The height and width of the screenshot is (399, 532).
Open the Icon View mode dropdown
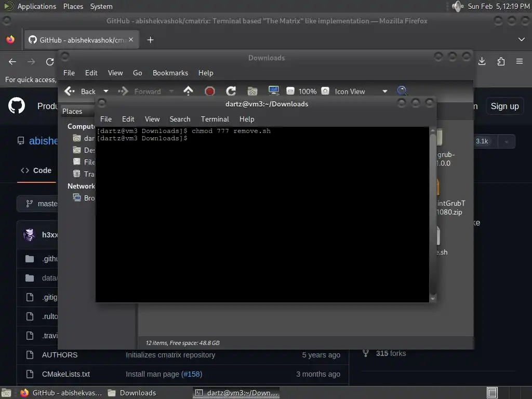(361, 91)
